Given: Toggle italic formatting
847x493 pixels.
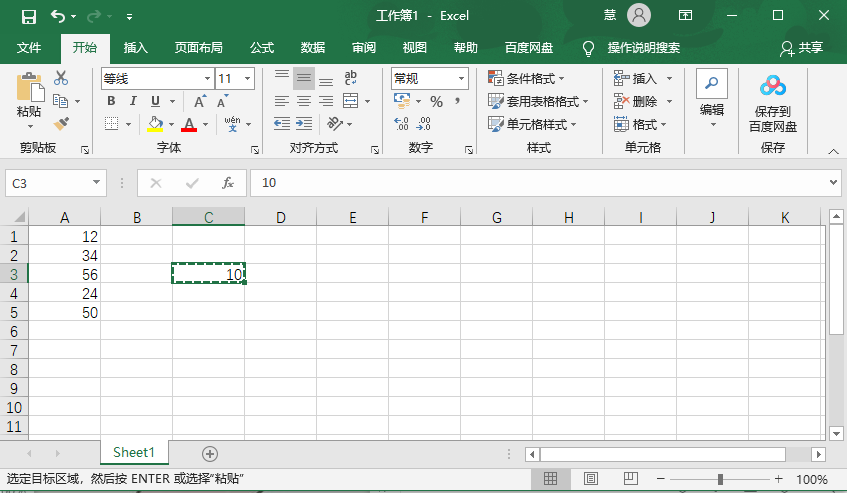Looking at the screenshot, I should [x=133, y=102].
